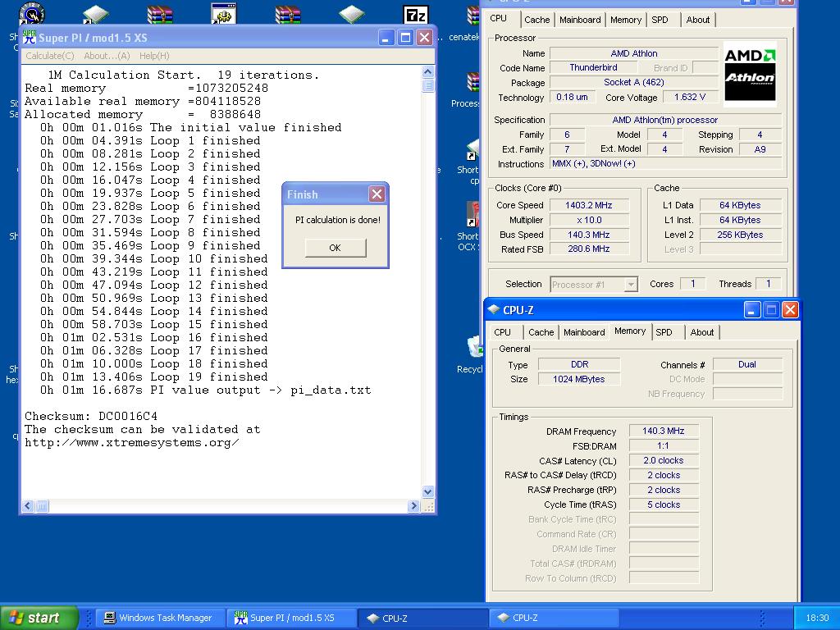Maximize the Super PI window
The width and height of the screenshot is (840, 630).
pos(405,38)
